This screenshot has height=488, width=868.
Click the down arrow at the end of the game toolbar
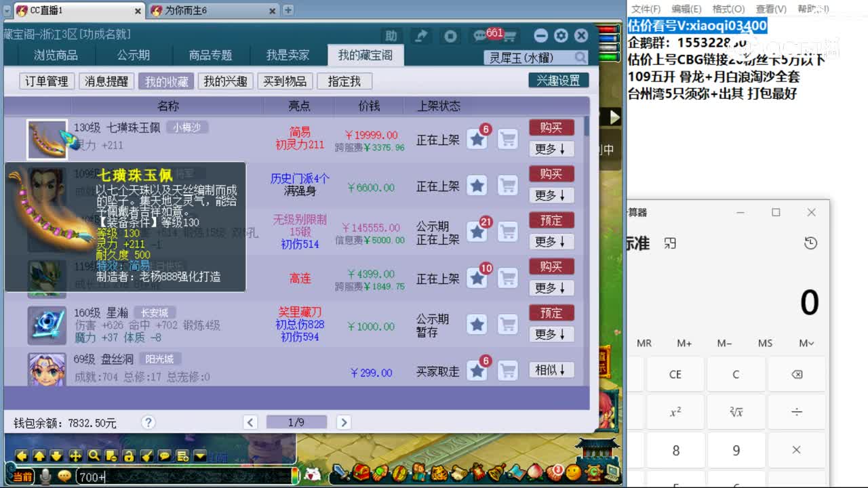tap(201, 455)
